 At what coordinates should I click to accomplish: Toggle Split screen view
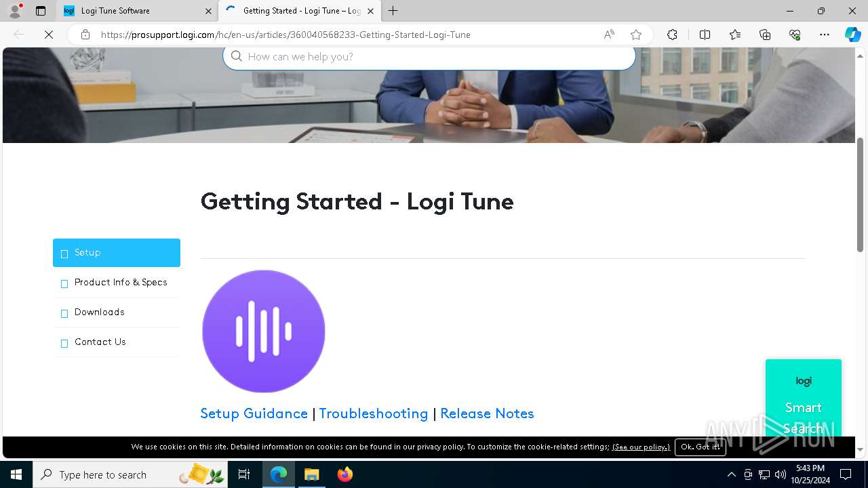(x=705, y=35)
